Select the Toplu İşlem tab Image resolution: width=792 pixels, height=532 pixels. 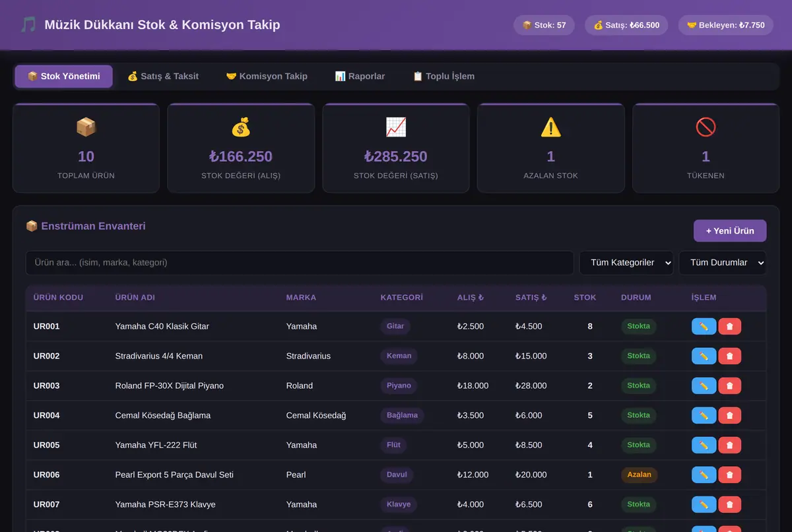point(444,77)
